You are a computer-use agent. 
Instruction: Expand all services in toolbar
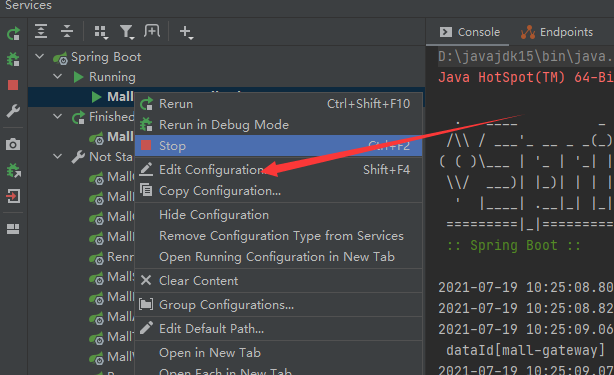tap(41, 31)
